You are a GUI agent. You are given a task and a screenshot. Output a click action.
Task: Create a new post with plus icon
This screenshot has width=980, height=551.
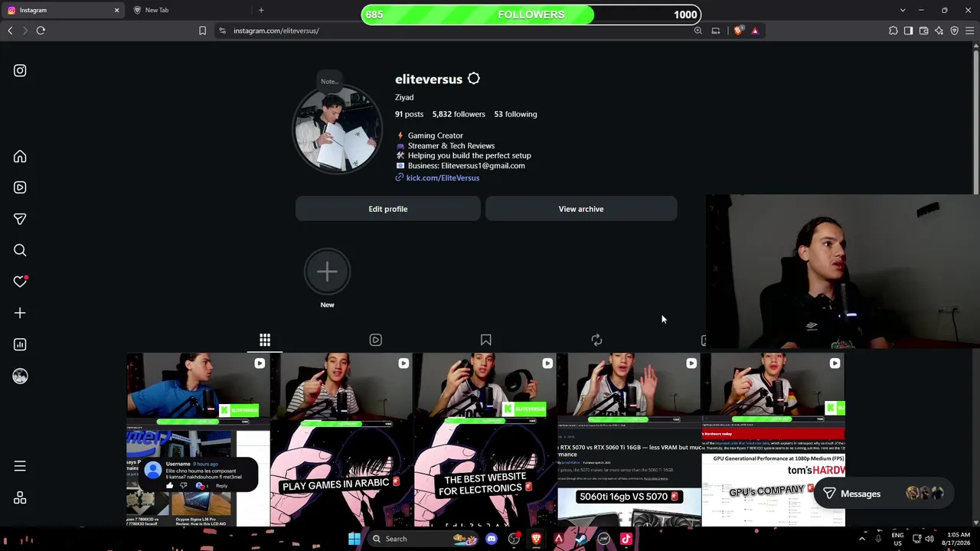20,313
